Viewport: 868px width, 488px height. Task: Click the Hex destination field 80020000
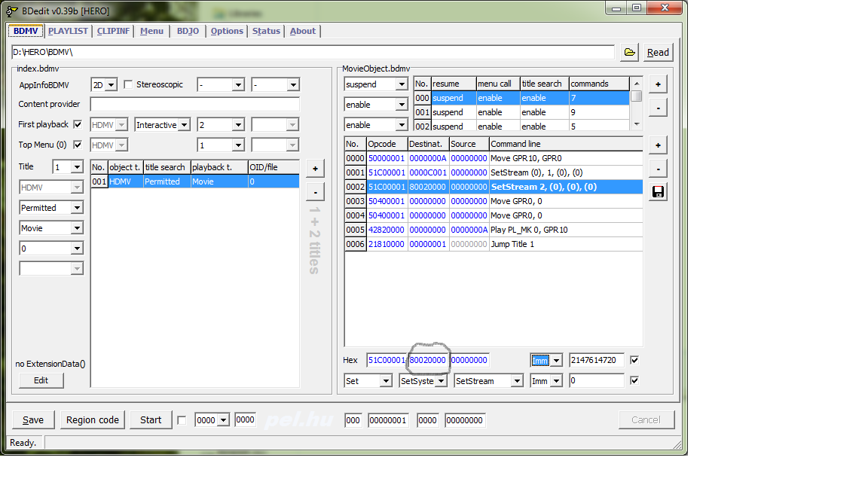click(427, 360)
